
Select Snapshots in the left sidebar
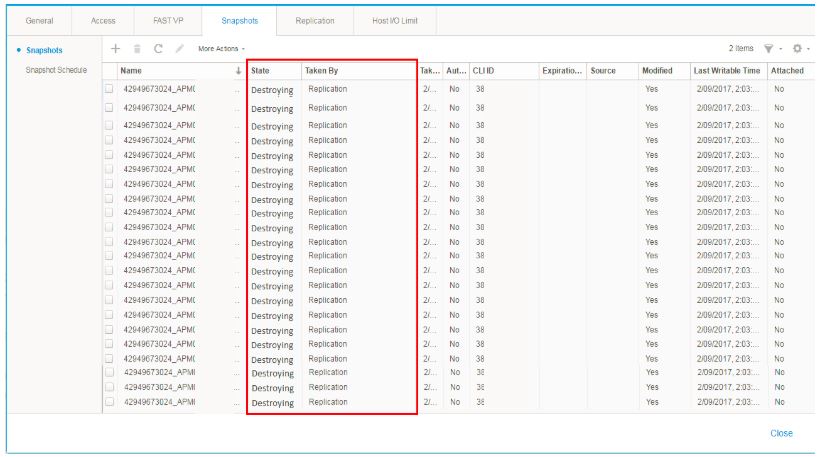coord(44,50)
